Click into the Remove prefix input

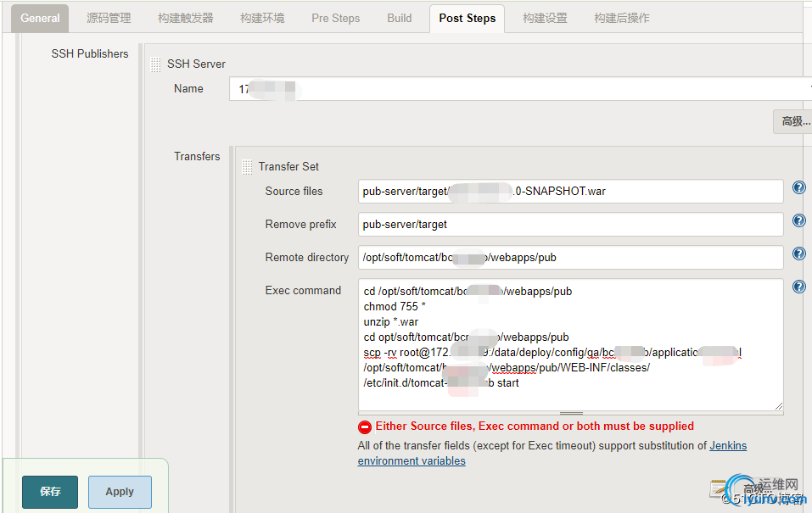click(570, 225)
